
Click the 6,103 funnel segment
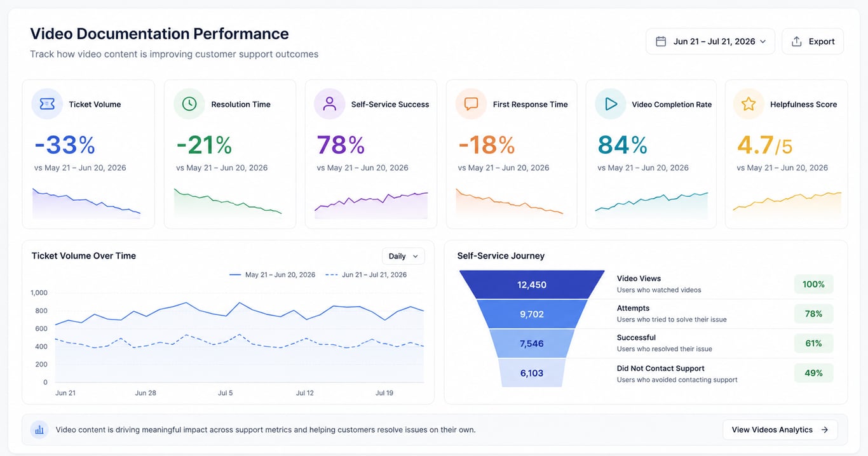[532, 373]
